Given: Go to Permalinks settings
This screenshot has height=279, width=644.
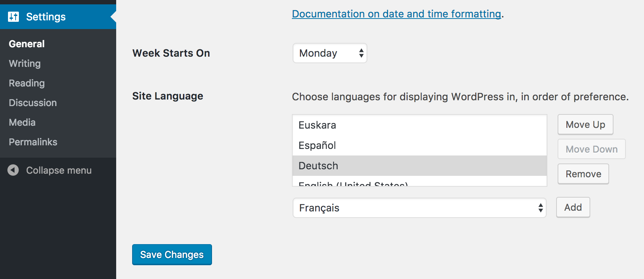Looking at the screenshot, I should 33,142.
